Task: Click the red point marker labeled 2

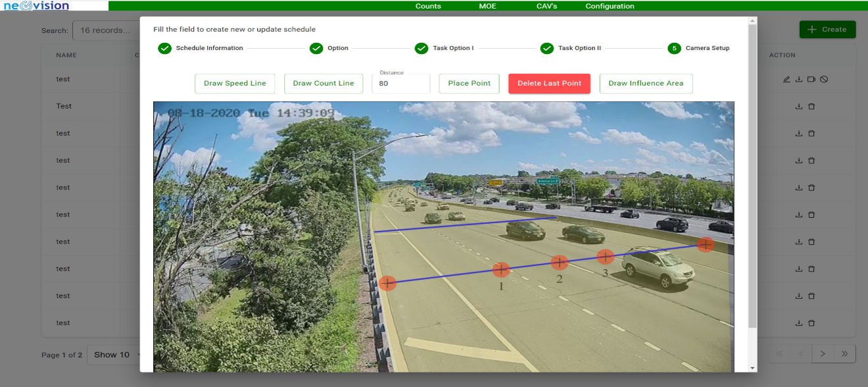Action: (559, 263)
